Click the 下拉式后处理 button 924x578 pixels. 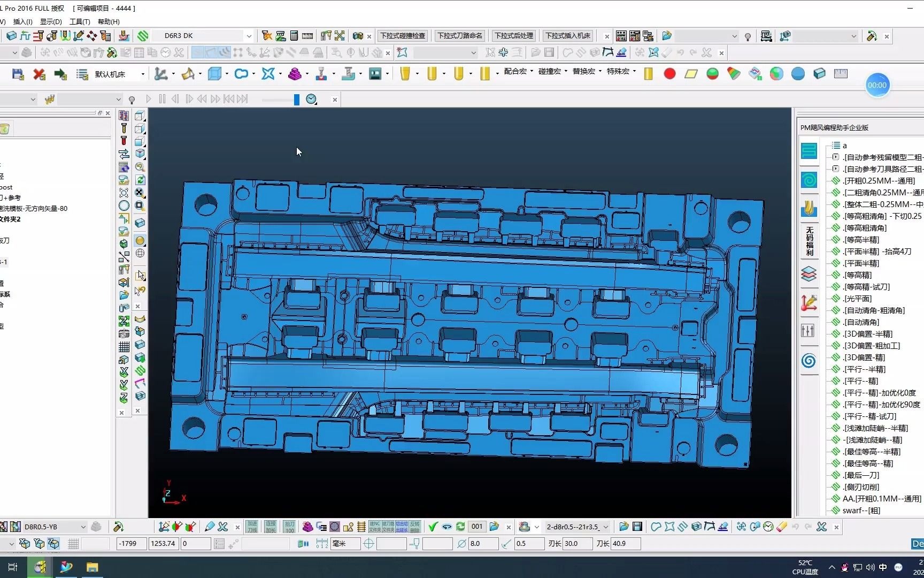[x=514, y=36]
